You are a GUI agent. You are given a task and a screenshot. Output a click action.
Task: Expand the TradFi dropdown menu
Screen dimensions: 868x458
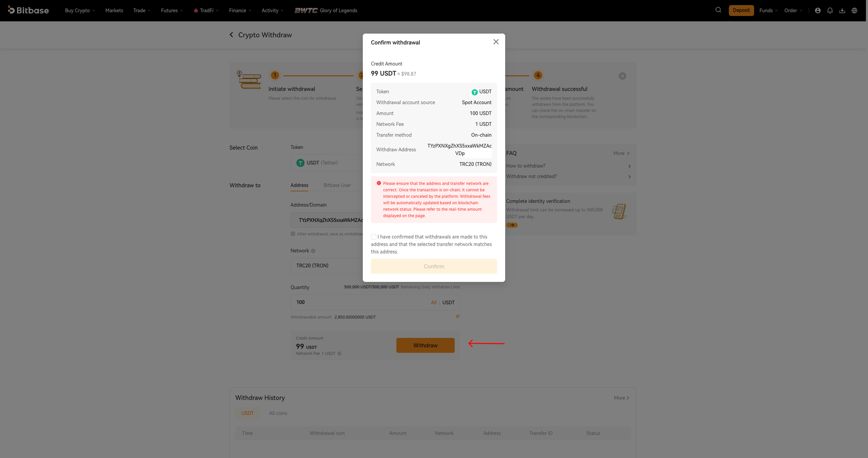tap(206, 11)
